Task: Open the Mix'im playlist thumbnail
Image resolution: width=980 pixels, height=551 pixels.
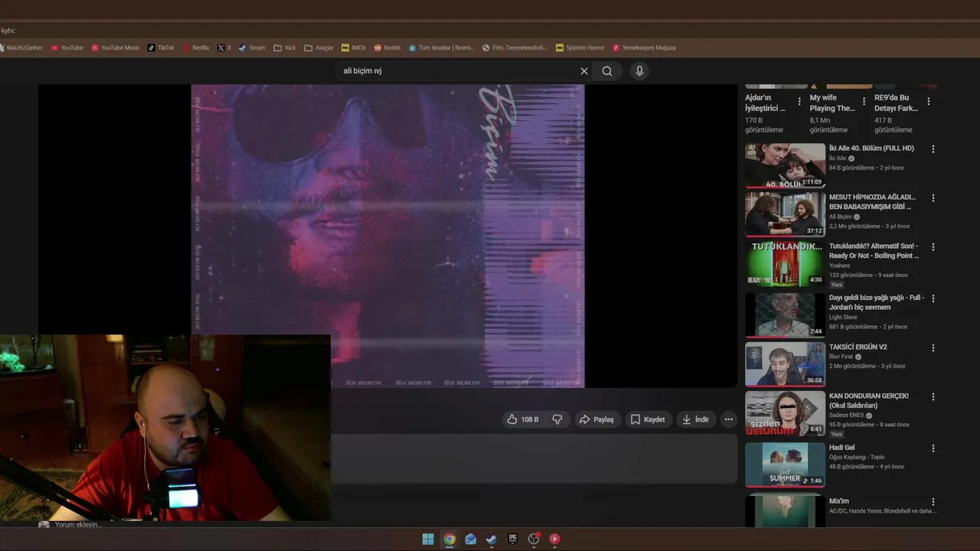Action: 785,510
